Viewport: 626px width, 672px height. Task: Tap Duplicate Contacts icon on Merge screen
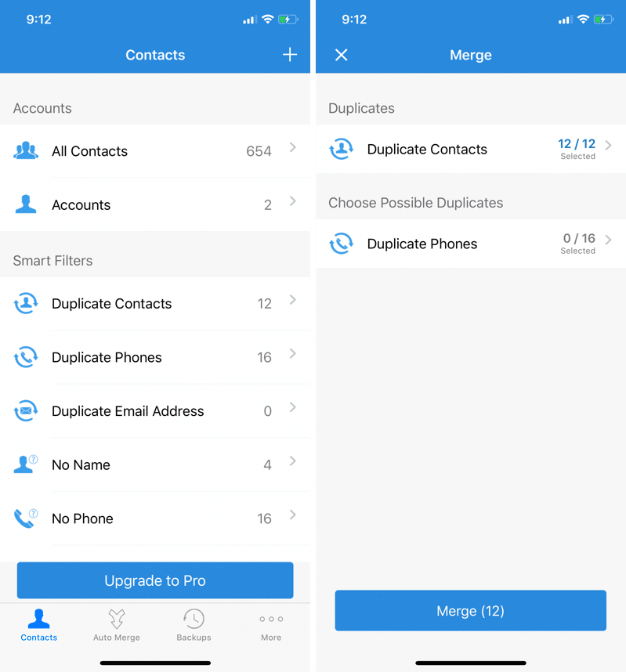[x=341, y=149]
